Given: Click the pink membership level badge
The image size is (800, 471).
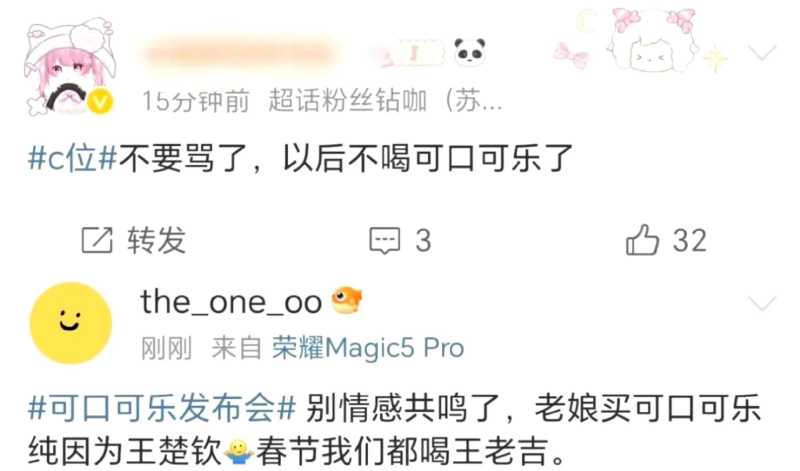Looking at the screenshot, I should (412, 54).
